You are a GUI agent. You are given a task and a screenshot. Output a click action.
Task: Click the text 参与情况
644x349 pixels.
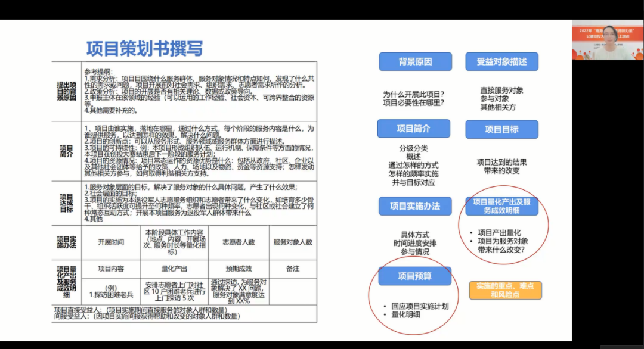pyautogui.click(x=415, y=252)
